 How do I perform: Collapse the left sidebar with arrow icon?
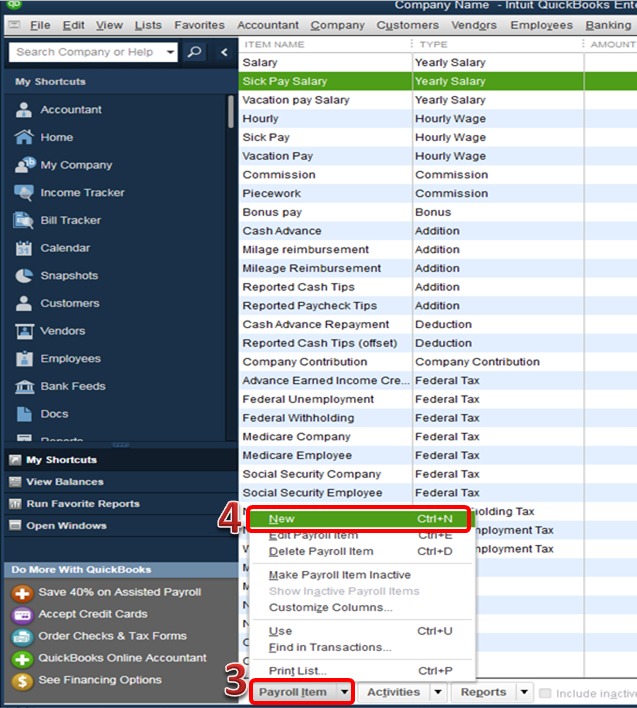(x=224, y=52)
